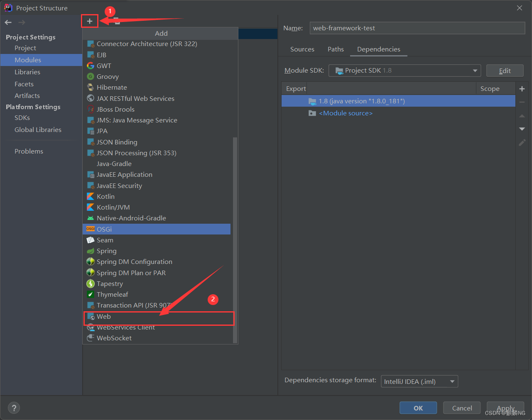Click the Thymeleaf icon
The height and width of the screenshot is (420, 532).
(91, 294)
